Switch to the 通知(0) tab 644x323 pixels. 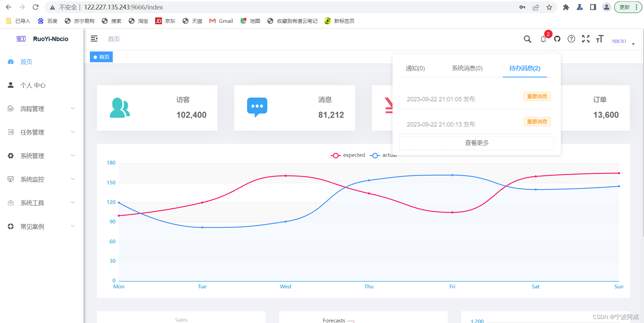pyautogui.click(x=415, y=68)
